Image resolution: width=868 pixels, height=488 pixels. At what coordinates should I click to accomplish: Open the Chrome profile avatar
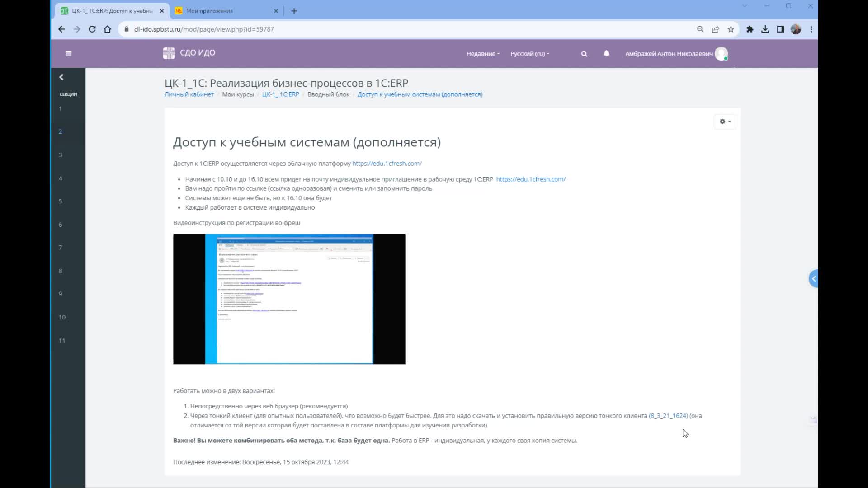[x=796, y=29]
